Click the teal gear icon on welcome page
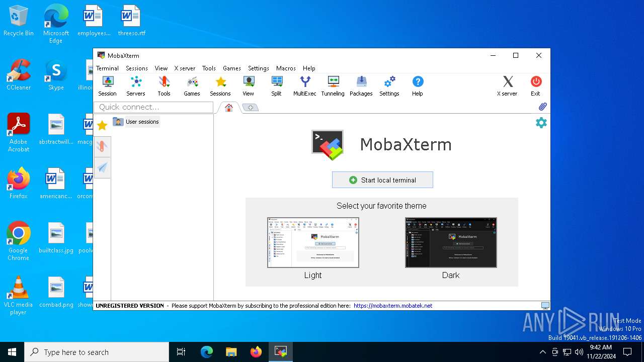This screenshot has height=362, width=644. tap(541, 123)
